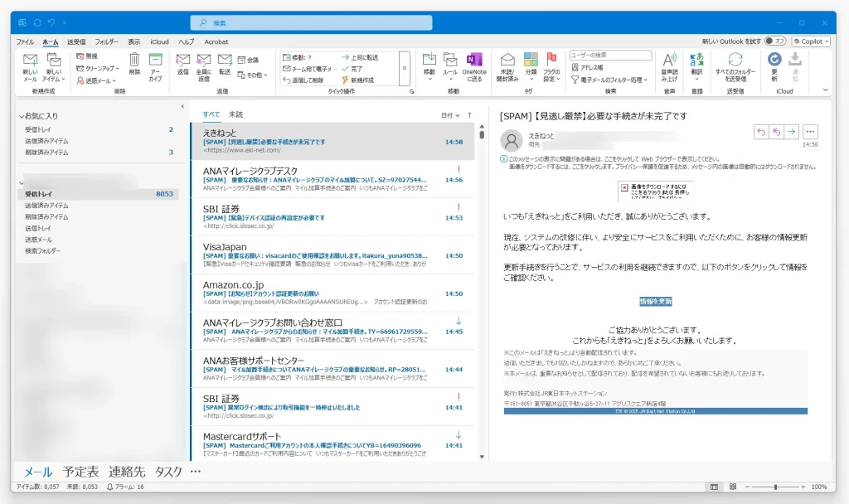The width and height of the screenshot is (849, 504).
Task: Switch to 予定表 calendar view
Action: coord(80,472)
